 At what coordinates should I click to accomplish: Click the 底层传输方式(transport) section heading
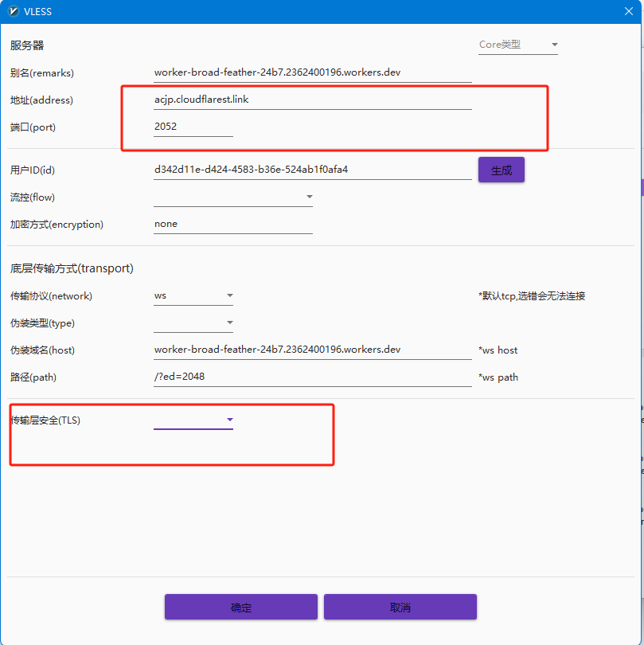click(72, 268)
